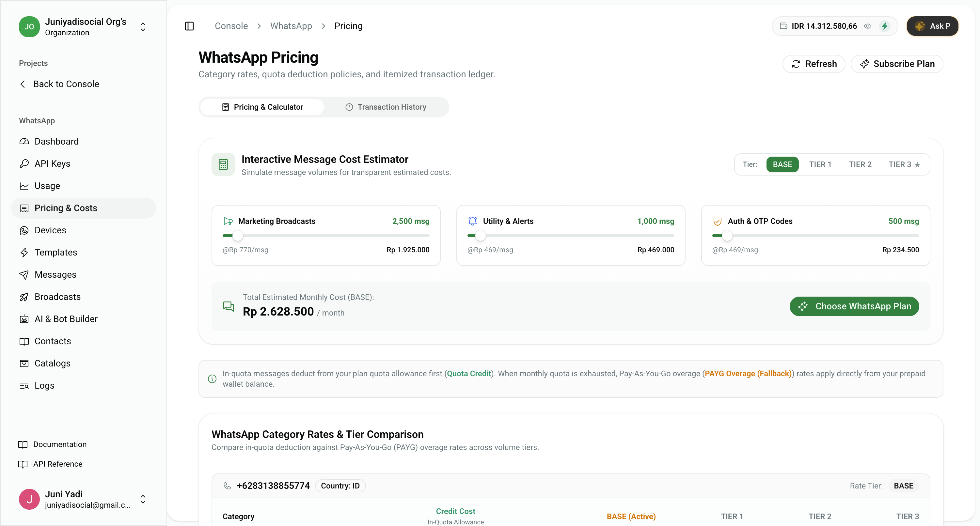Select the TIER 1 pricing tier
This screenshot has height=526, width=980.
tap(820, 164)
